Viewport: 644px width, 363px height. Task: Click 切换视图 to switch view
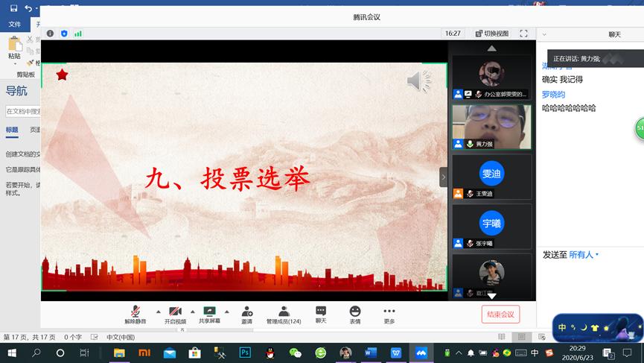point(492,34)
